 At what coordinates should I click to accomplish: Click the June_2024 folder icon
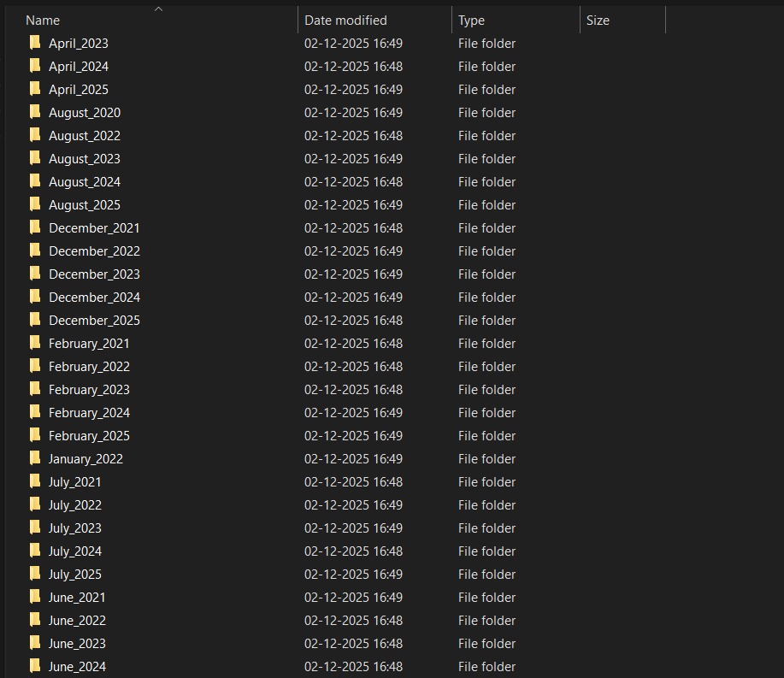click(35, 666)
